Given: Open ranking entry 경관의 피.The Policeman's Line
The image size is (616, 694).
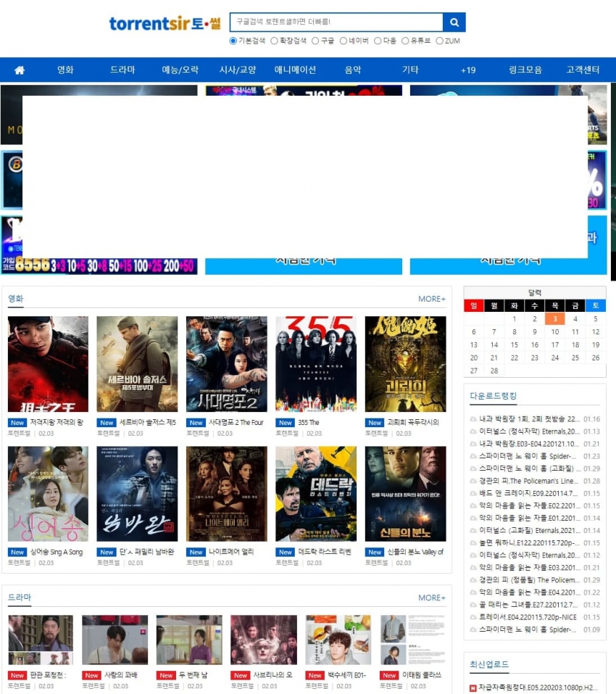Looking at the screenshot, I should 529,481.
